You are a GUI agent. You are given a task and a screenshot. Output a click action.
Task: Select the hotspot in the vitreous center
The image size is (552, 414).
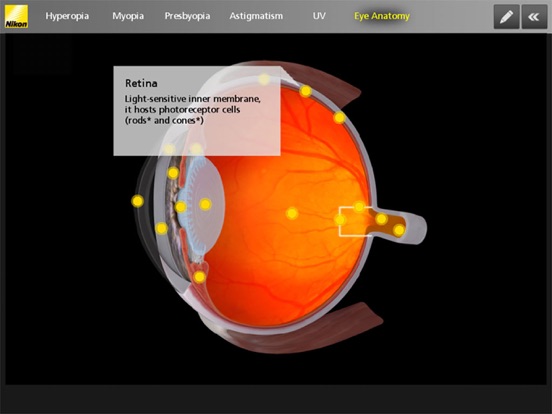[x=291, y=213]
